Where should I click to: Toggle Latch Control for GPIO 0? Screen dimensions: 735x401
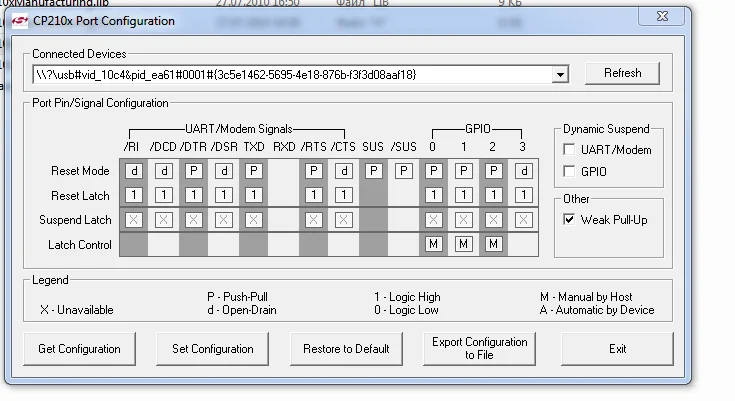click(x=434, y=244)
